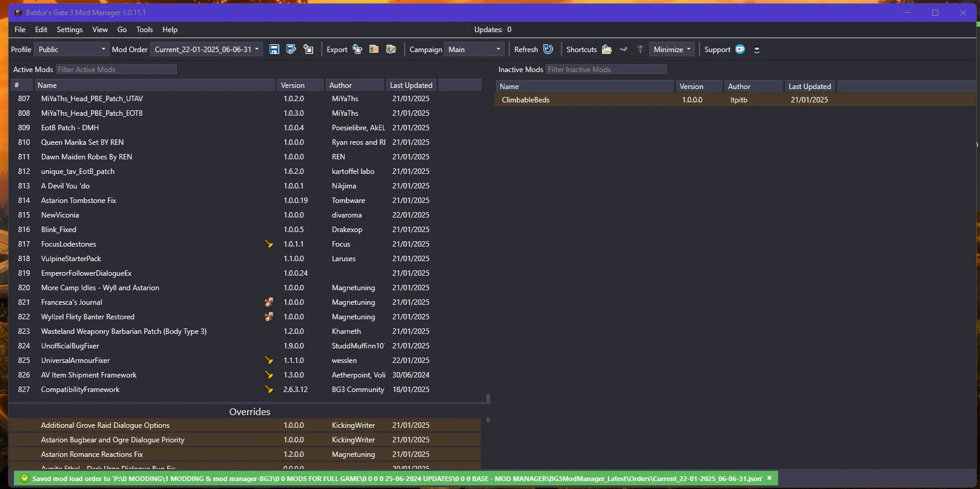Screen dimensions: 980x489
Task: Click the Filter Active Mods field
Action: 116,69
